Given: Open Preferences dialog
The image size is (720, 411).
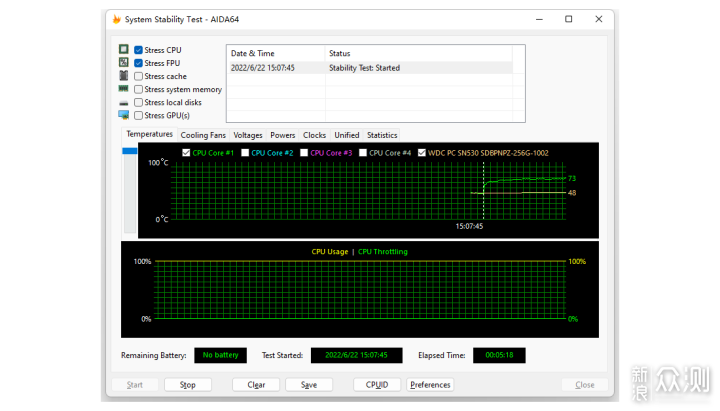Looking at the screenshot, I should point(430,385).
